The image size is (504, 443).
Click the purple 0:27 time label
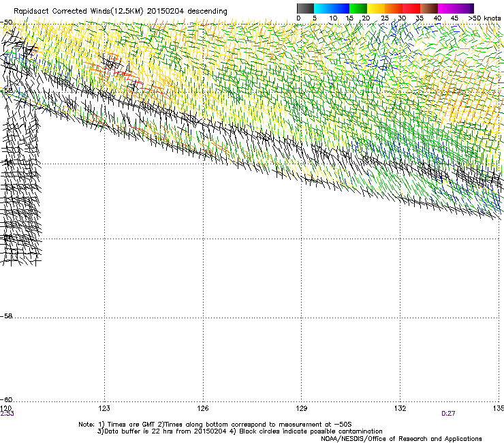point(448,414)
